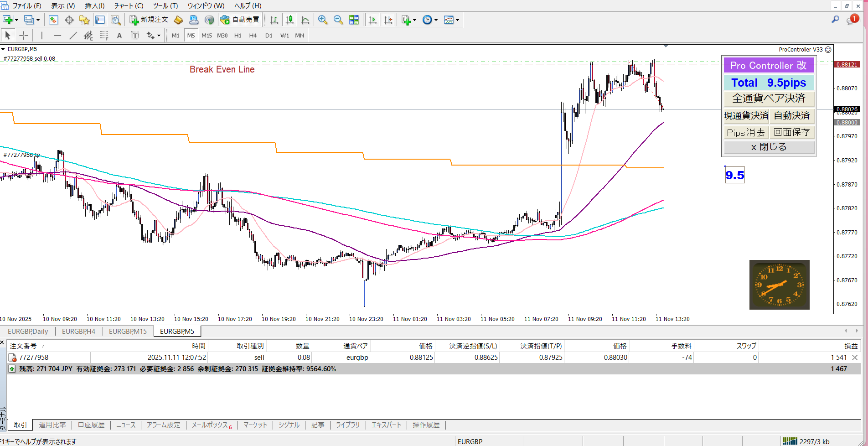This screenshot has width=868, height=446.
Task: Click the x 閉じる panel button
Action: [769, 147]
